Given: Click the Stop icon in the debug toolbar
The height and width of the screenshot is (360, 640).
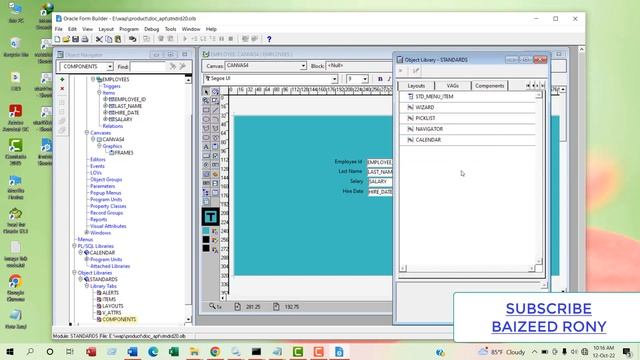Looking at the screenshot, I should pos(231,39).
